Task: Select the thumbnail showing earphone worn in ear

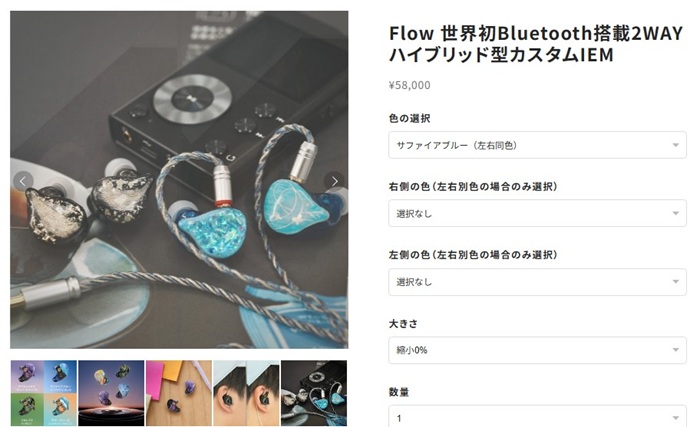Action: tap(246, 393)
